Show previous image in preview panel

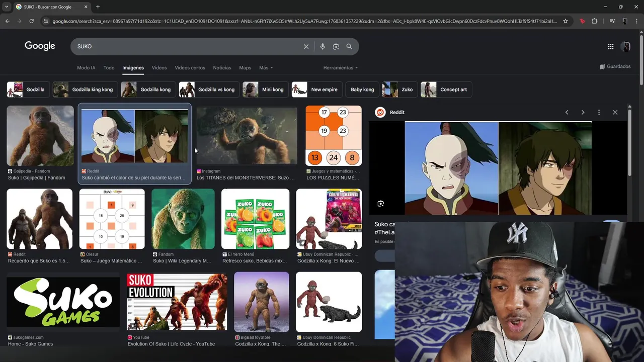(567, 112)
